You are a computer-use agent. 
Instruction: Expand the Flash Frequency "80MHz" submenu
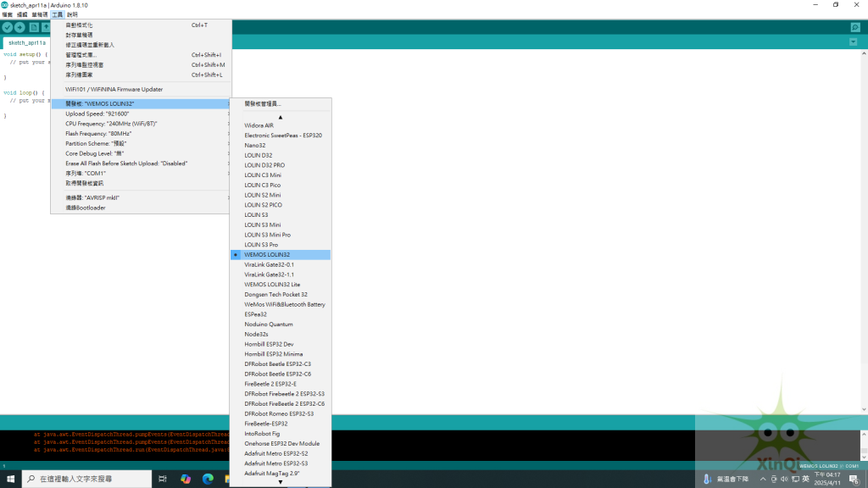click(141, 133)
